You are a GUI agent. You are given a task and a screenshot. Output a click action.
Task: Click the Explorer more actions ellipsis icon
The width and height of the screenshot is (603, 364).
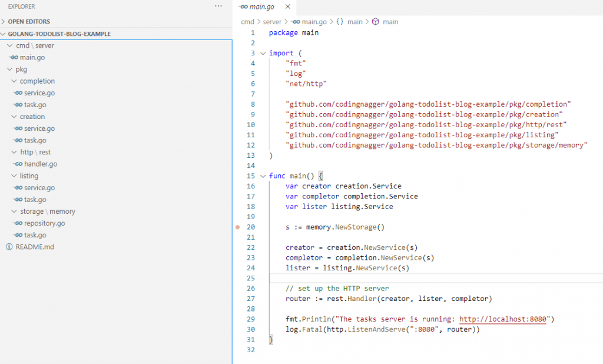(x=218, y=6)
